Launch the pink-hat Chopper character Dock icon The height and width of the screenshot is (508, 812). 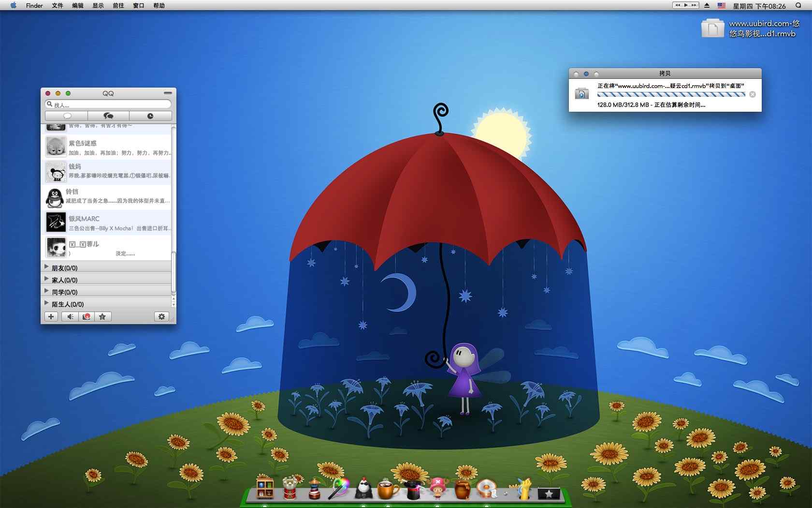click(x=437, y=488)
